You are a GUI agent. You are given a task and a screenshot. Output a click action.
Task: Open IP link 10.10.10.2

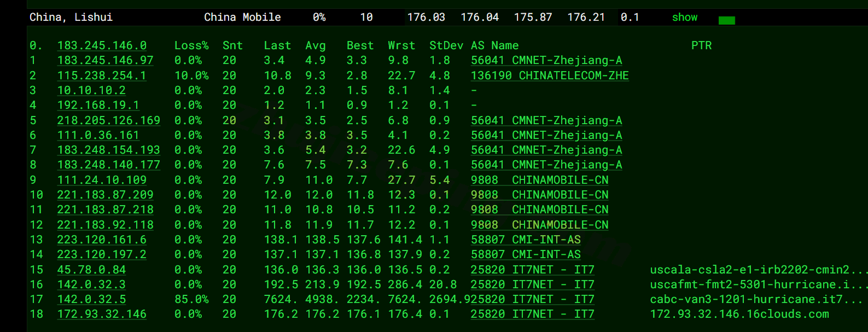[x=91, y=91]
